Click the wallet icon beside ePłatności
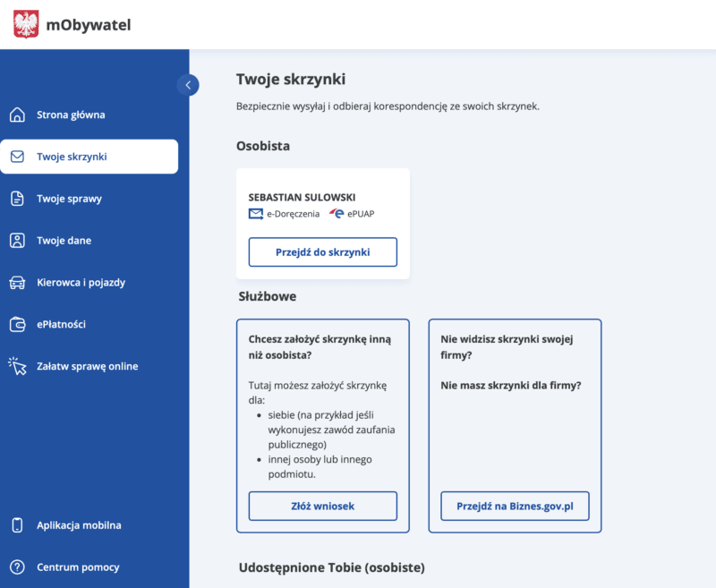 click(17, 325)
